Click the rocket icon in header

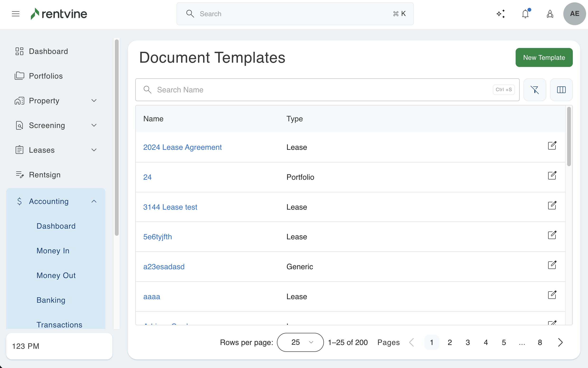(x=550, y=14)
